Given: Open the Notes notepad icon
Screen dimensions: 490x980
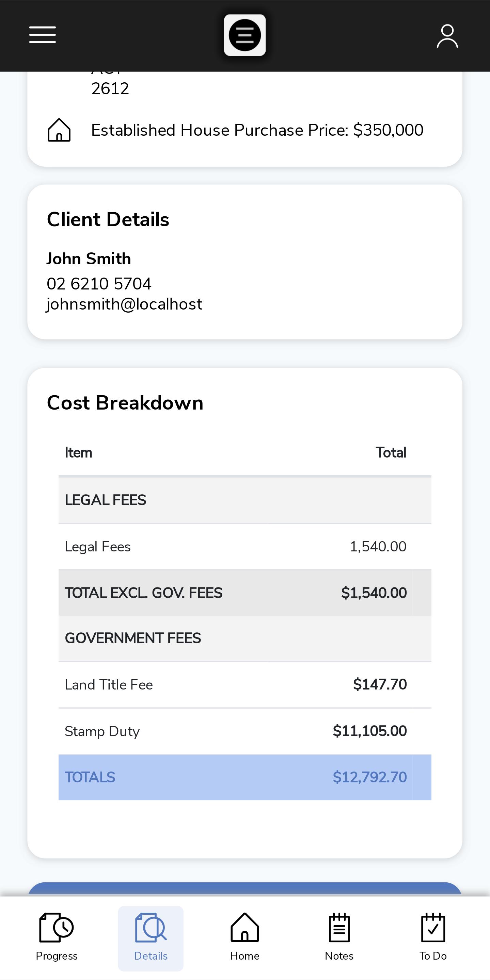Looking at the screenshot, I should click(x=339, y=928).
